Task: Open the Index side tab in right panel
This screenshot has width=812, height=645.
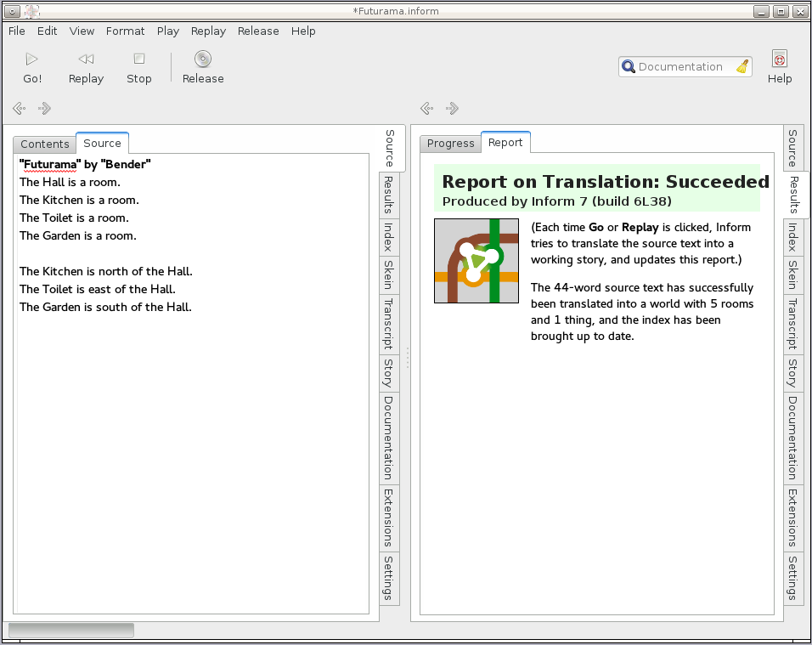Action: pyautogui.click(x=792, y=237)
